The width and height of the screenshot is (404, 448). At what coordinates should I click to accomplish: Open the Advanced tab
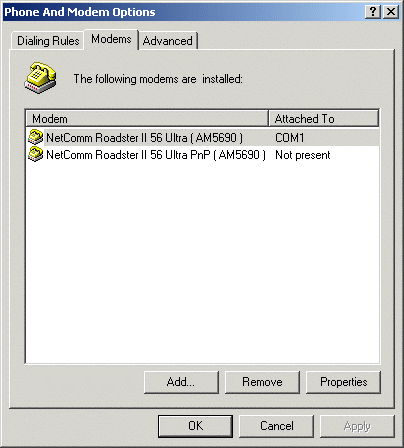click(x=168, y=41)
